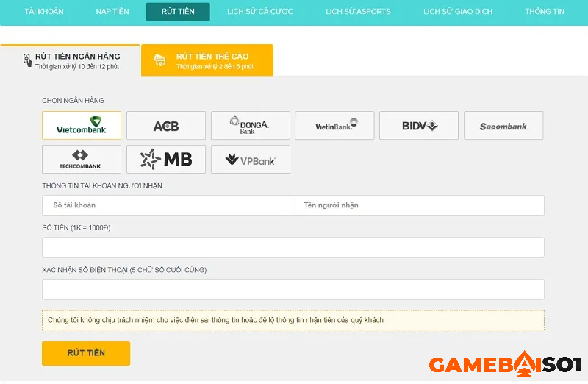The image size is (588, 384).
Task: View Lịch Sử Giao Dịch menu
Action: coord(458,12)
